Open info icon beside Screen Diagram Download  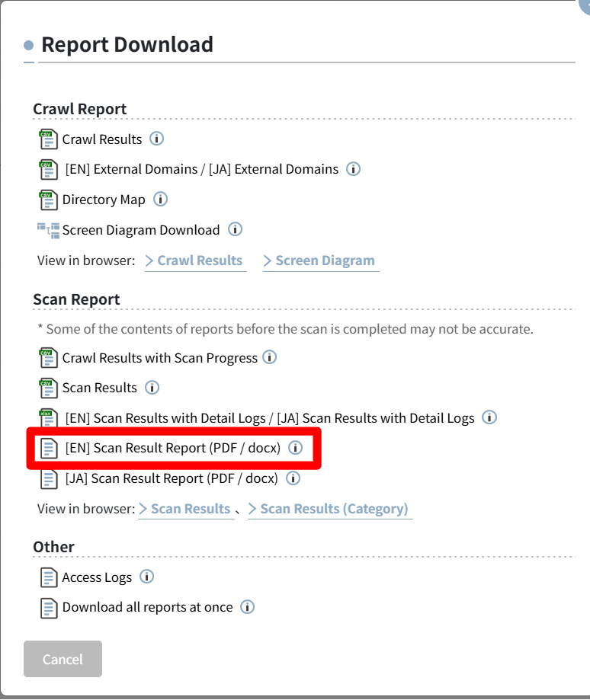coord(235,229)
